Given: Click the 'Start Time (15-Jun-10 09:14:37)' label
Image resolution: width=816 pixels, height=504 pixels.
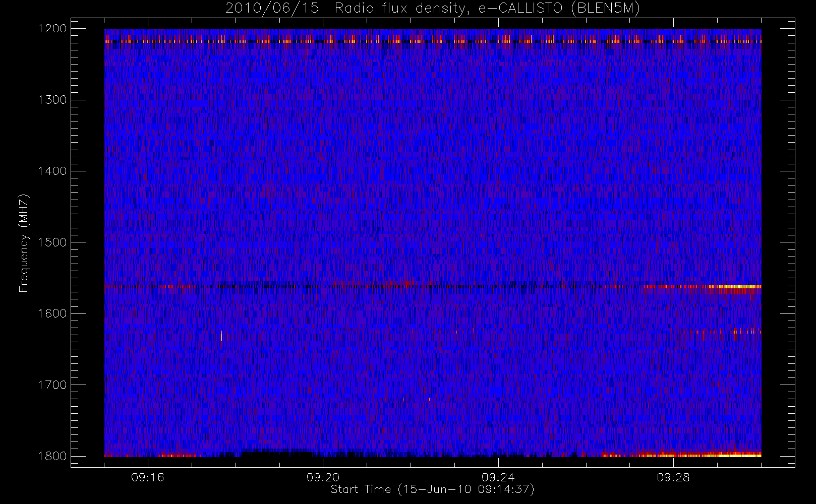Looking at the screenshot, I should point(432,489).
